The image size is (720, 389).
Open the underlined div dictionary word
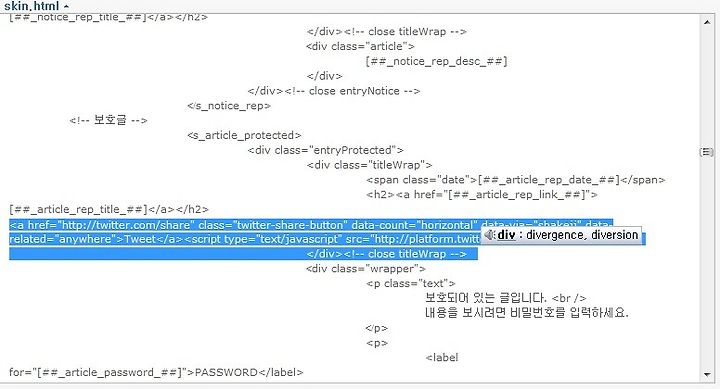[x=506, y=235]
